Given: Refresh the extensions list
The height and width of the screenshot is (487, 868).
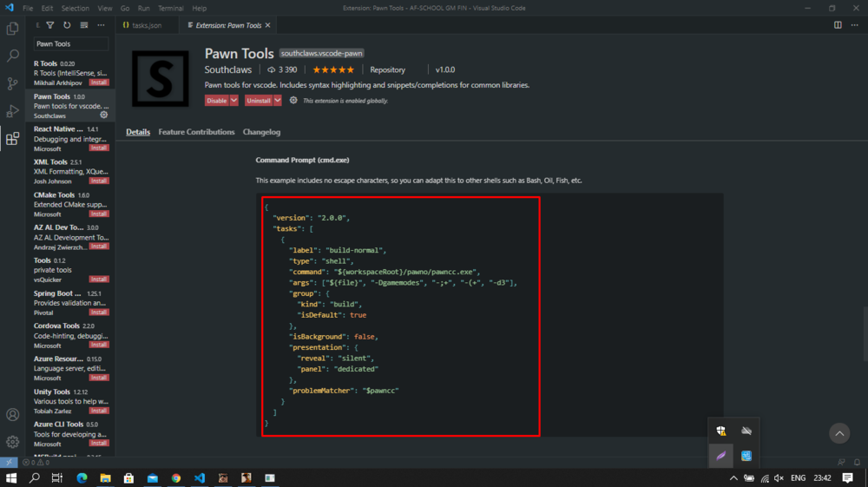Looking at the screenshot, I should 67,25.
